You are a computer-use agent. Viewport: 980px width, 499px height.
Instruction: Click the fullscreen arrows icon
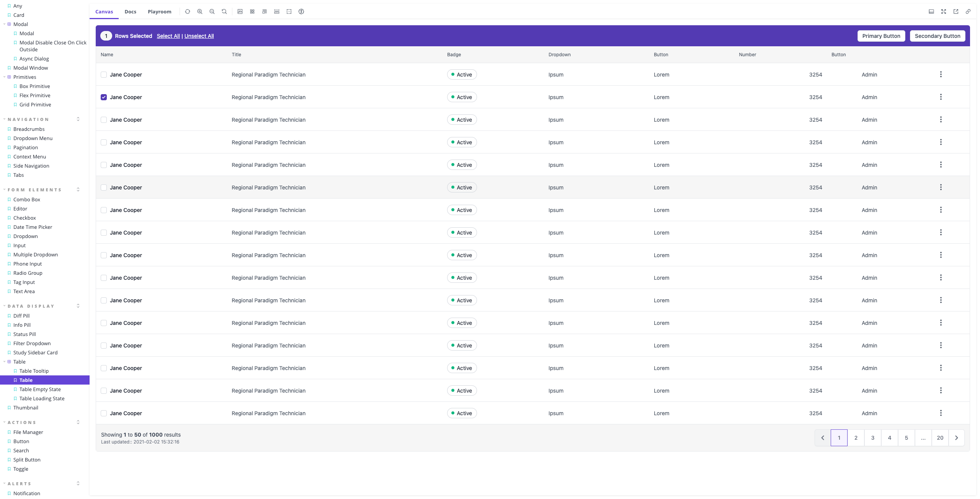coord(944,11)
